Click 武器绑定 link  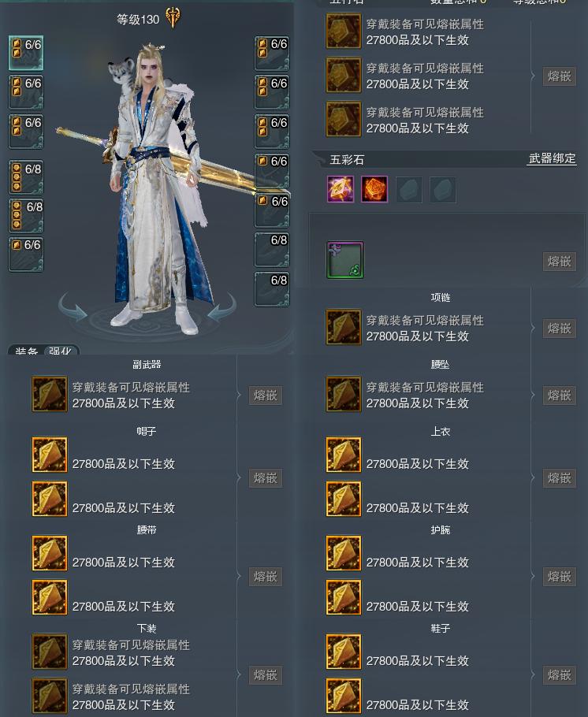click(x=552, y=158)
